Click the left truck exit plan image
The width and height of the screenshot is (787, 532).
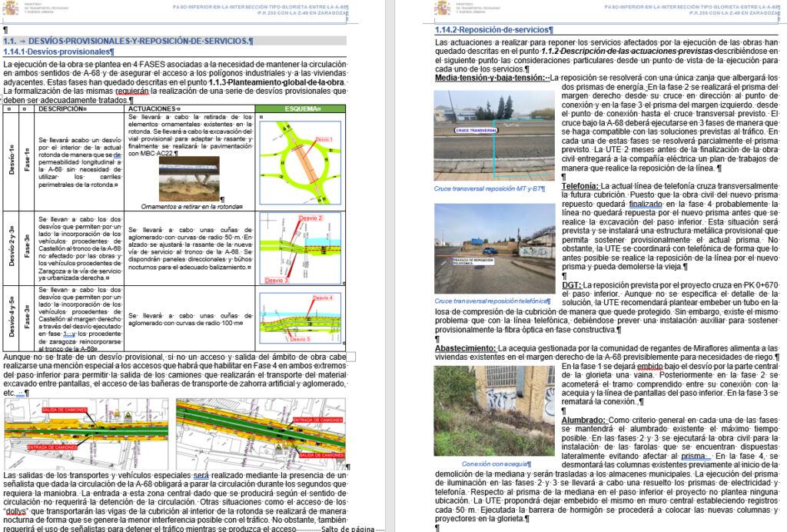(87, 434)
